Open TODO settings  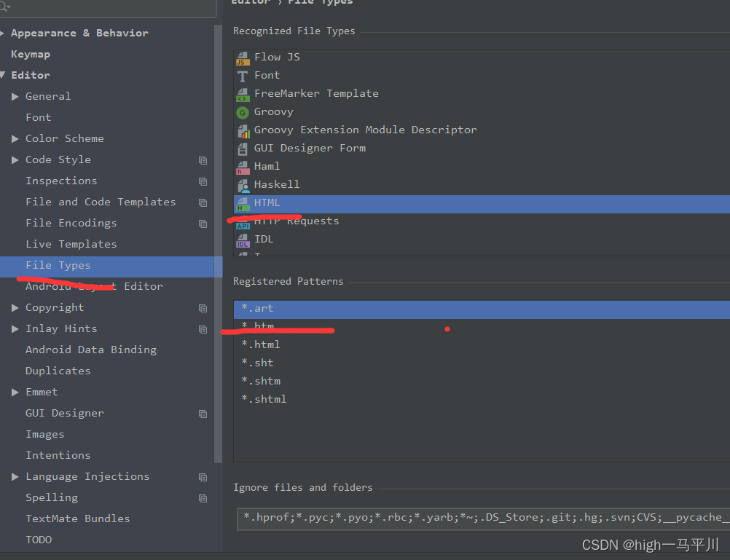point(39,540)
